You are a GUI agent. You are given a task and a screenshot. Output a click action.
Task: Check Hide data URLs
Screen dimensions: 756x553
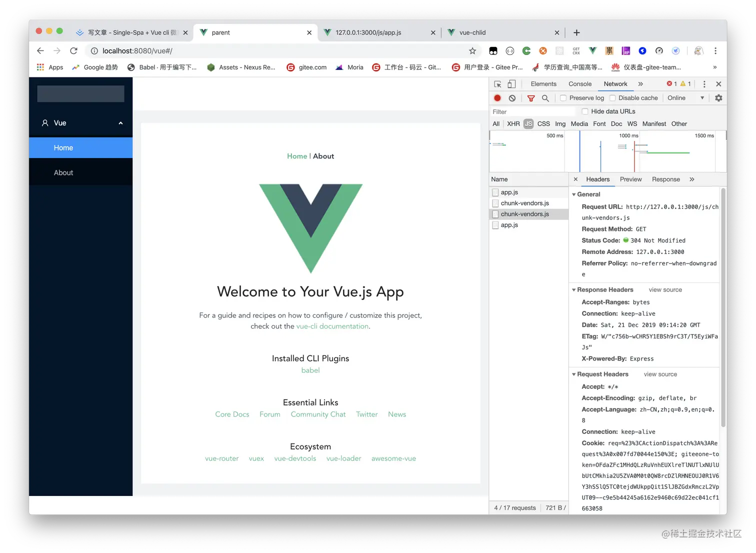[x=585, y=111]
